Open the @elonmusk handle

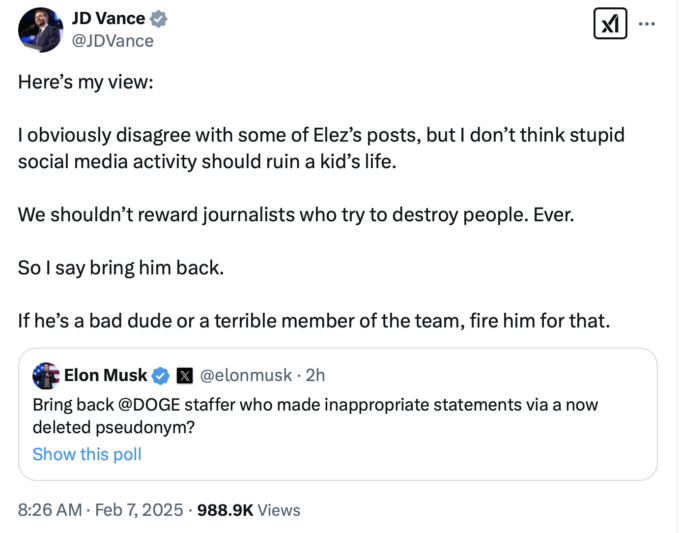(x=246, y=375)
